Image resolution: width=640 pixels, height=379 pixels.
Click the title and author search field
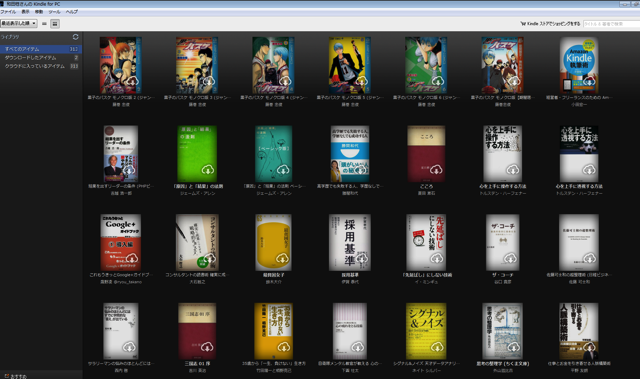pyautogui.click(x=611, y=24)
